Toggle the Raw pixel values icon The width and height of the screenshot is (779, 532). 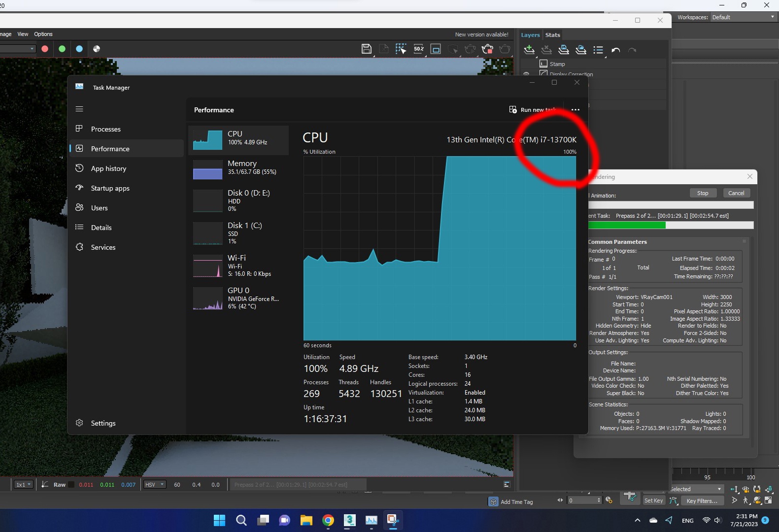click(x=45, y=485)
